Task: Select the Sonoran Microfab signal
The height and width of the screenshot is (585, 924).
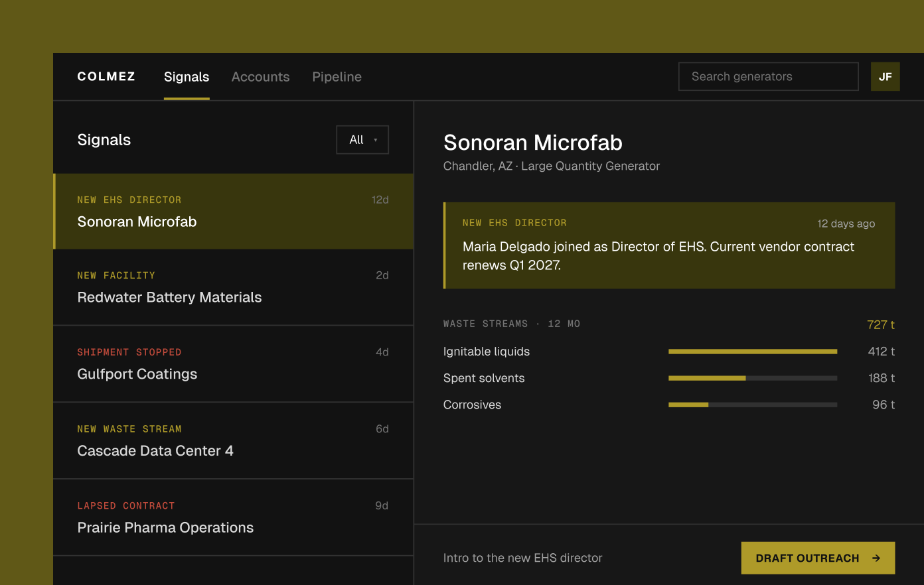Action: point(234,212)
